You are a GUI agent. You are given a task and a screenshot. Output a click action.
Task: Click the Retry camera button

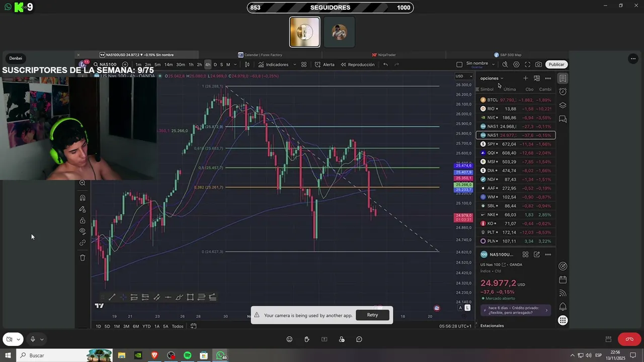click(x=372, y=315)
